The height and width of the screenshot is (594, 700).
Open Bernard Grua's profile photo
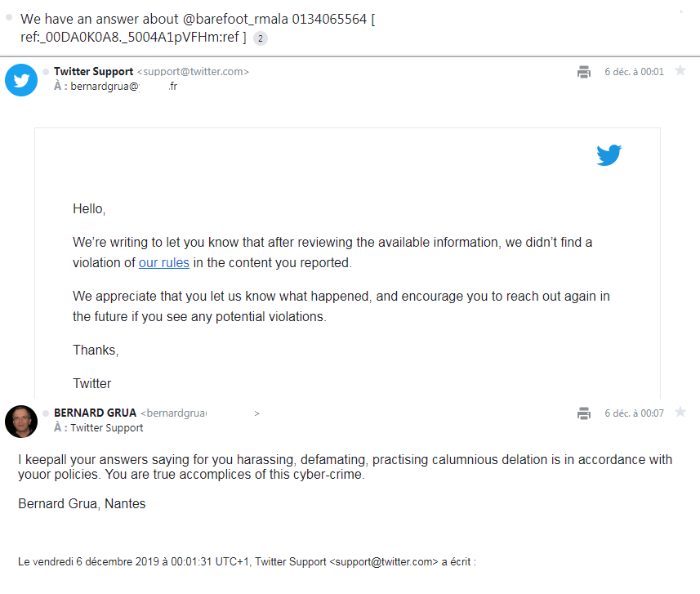click(x=21, y=421)
